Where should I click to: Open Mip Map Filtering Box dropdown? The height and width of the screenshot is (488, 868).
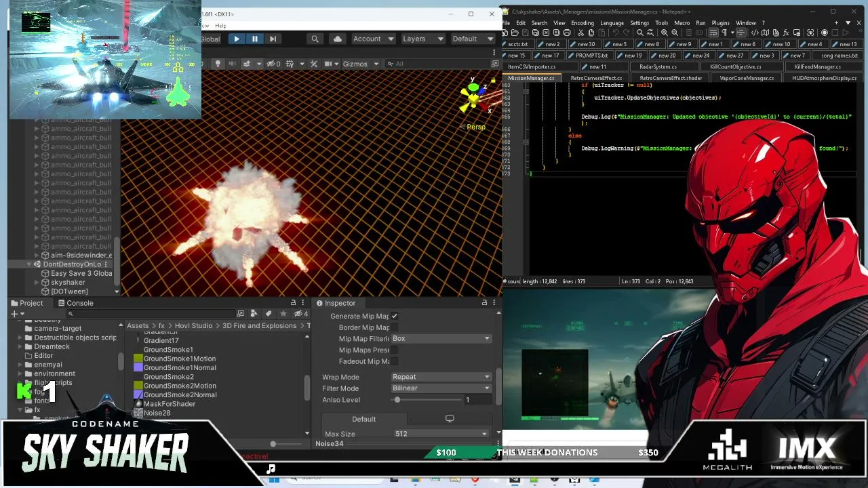point(441,339)
